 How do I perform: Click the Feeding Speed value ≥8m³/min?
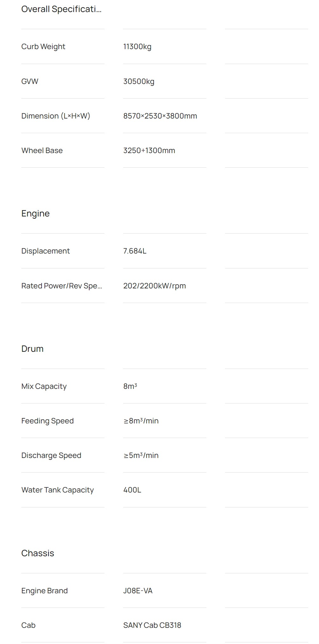tap(141, 421)
